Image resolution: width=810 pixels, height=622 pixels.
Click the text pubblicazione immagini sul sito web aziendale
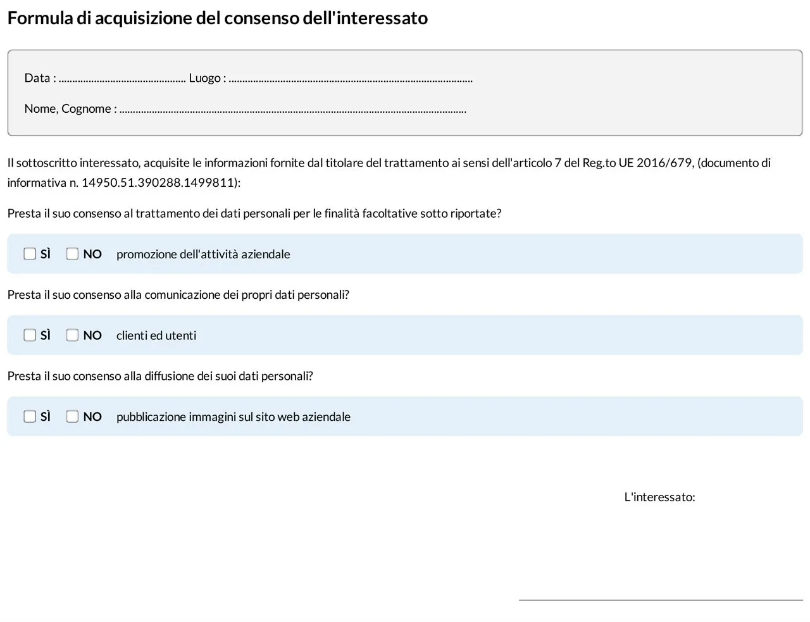pyautogui.click(x=233, y=417)
